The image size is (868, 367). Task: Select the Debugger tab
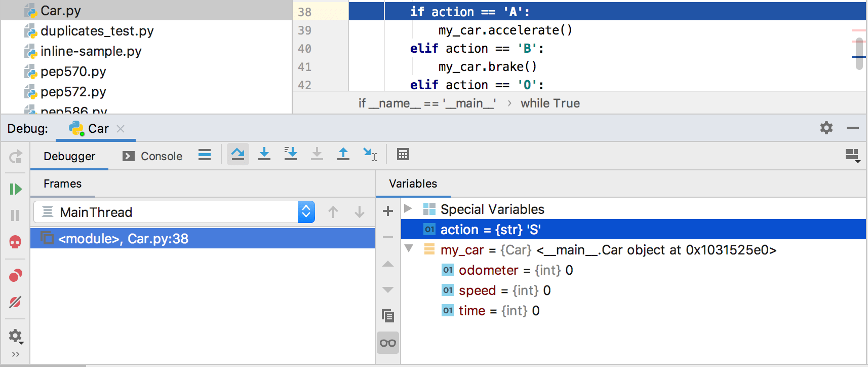click(x=69, y=156)
